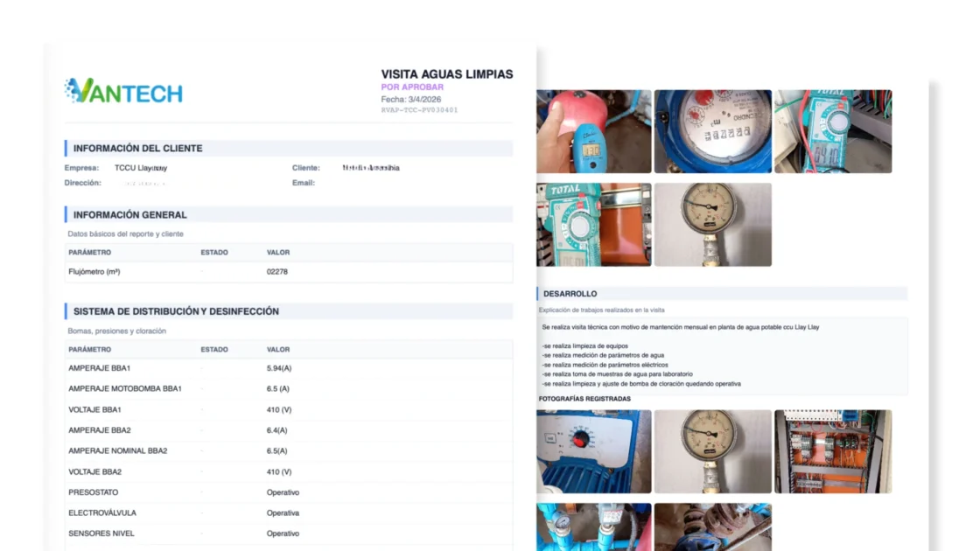
Task: Click the VISITA AGUAS LIMPIAS report title
Action: (446, 74)
